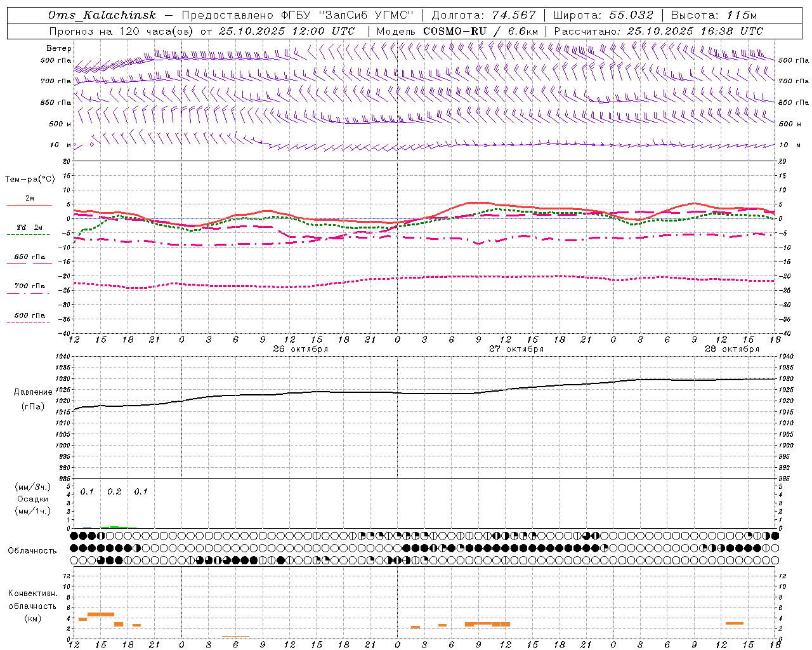Click the forecast start time 25.10.2025 12:00 UTC

pos(286,31)
